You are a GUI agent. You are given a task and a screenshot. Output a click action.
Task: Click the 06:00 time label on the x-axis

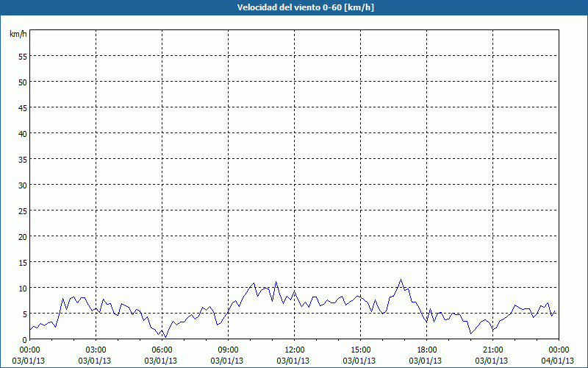point(162,350)
